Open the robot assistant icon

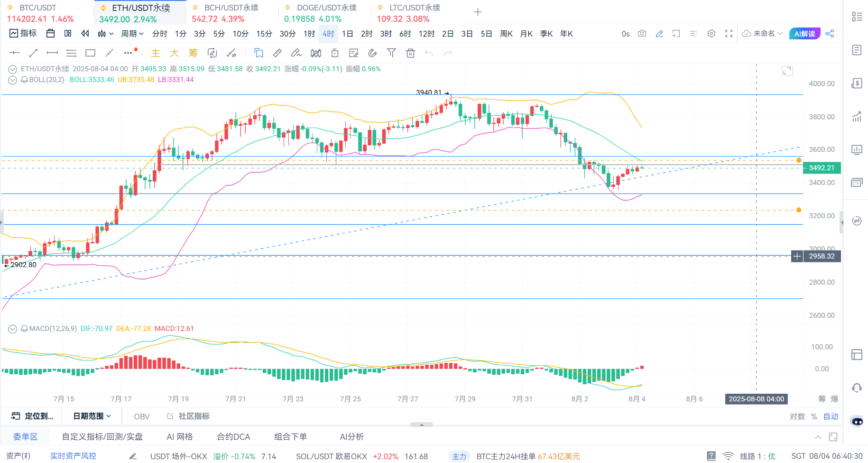click(x=857, y=421)
